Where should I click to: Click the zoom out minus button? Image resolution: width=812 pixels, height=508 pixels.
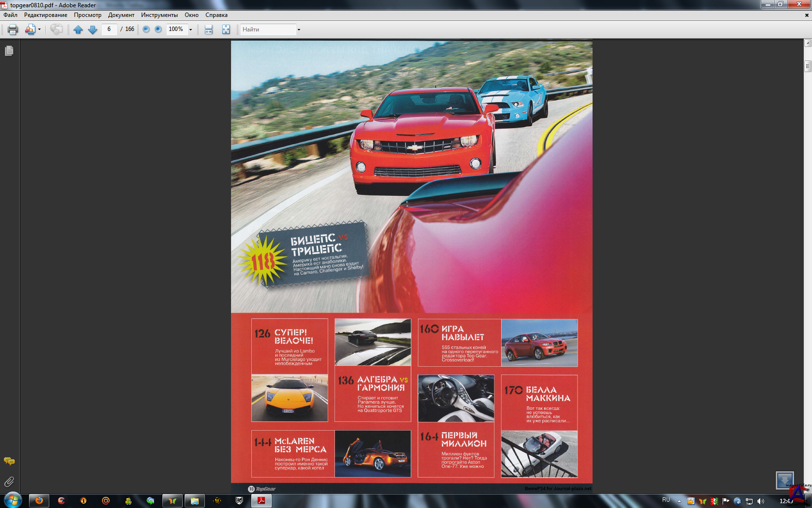click(x=146, y=30)
